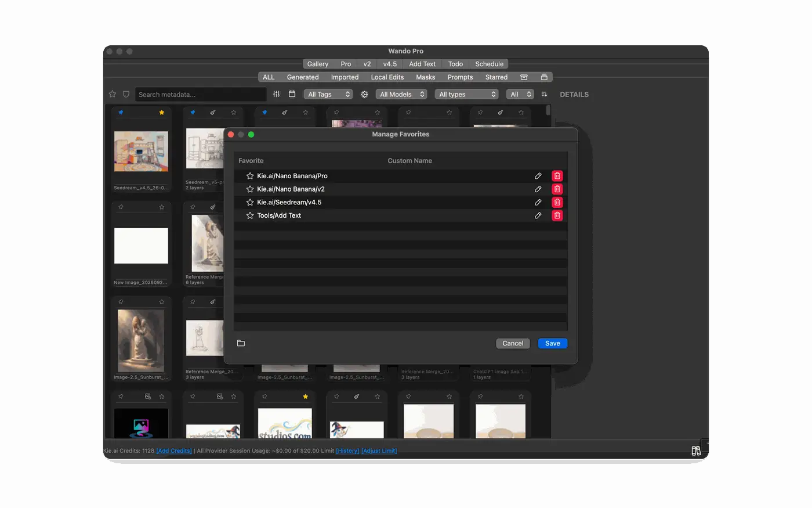
Task: Open the All Models dropdown
Action: coord(401,94)
